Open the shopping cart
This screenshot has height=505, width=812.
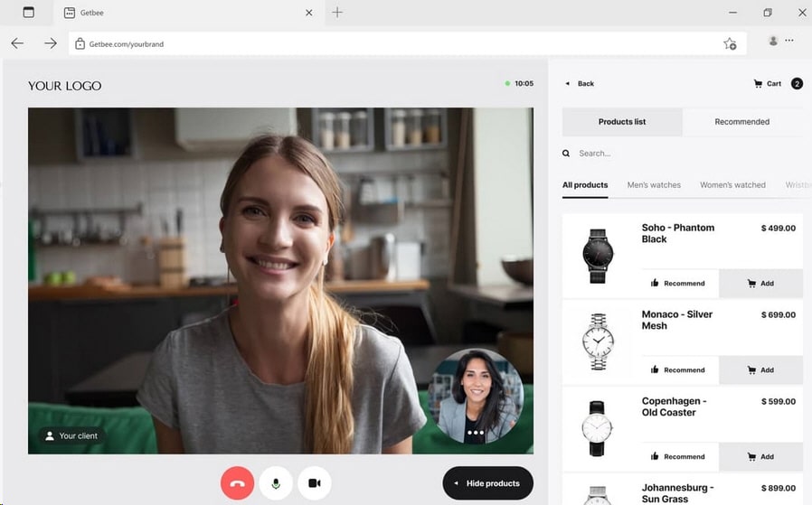point(768,84)
